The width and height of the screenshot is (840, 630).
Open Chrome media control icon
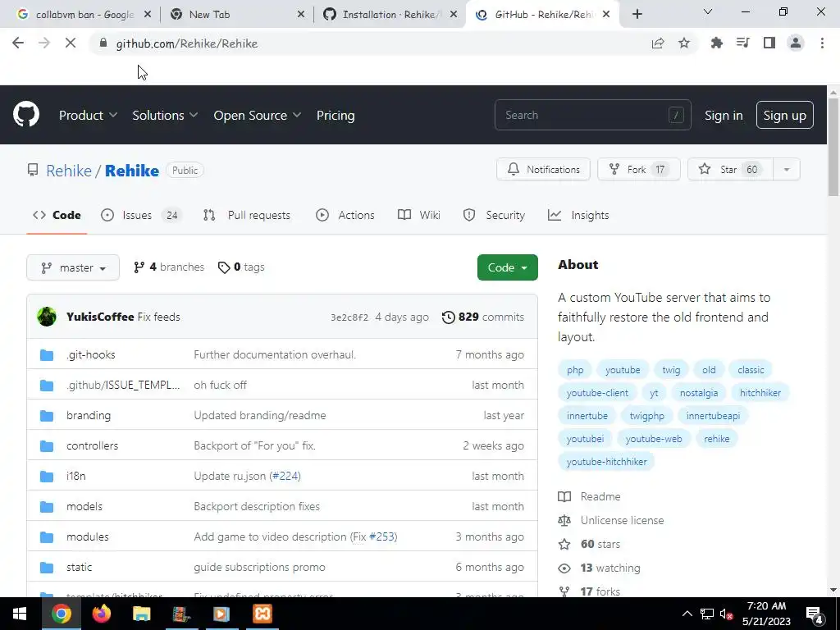click(742, 43)
